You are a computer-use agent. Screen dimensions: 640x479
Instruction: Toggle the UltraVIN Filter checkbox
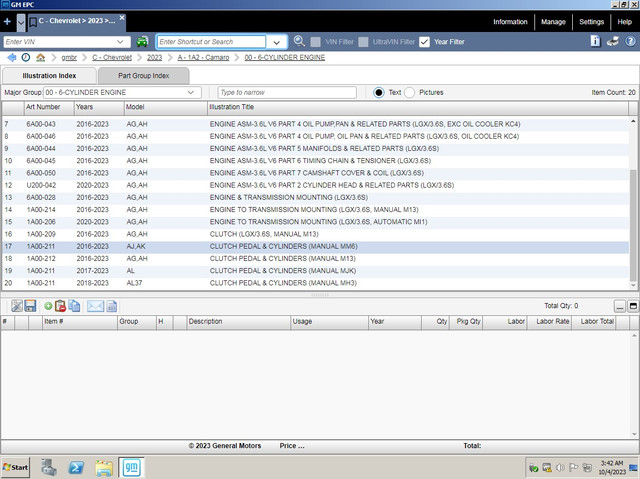(363, 42)
